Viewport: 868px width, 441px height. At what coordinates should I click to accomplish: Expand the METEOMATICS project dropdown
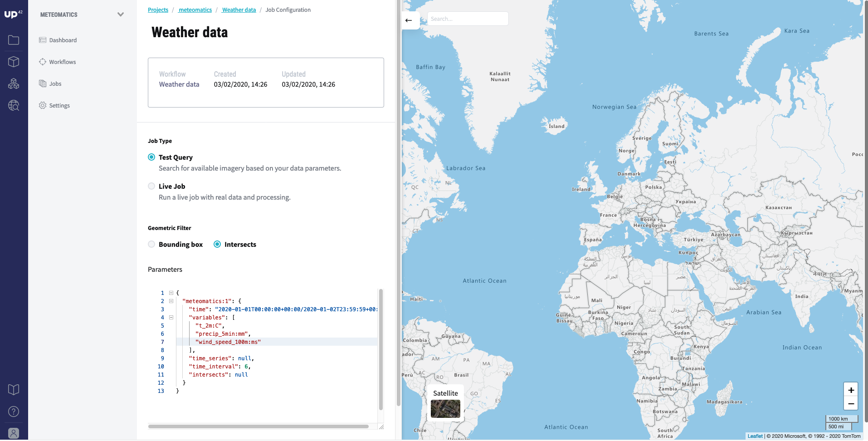(x=121, y=15)
